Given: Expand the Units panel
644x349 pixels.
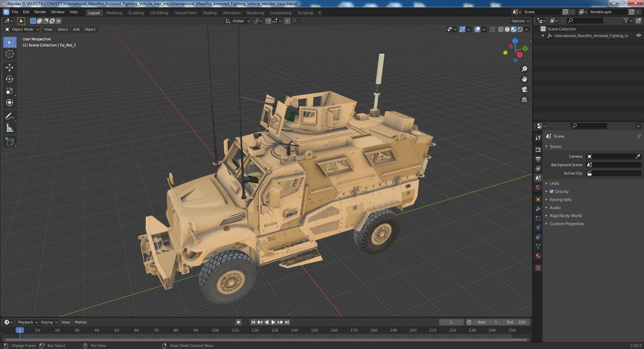Looking at the screenshot, I should (554, 183).
